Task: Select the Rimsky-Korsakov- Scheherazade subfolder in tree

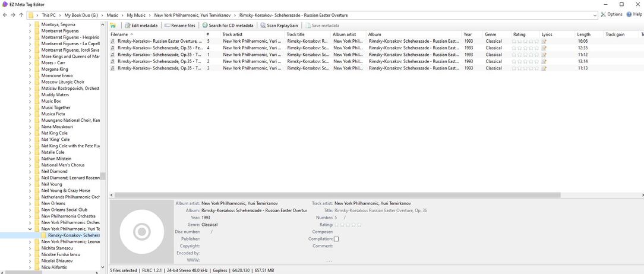Action: [x=74, y=235]
